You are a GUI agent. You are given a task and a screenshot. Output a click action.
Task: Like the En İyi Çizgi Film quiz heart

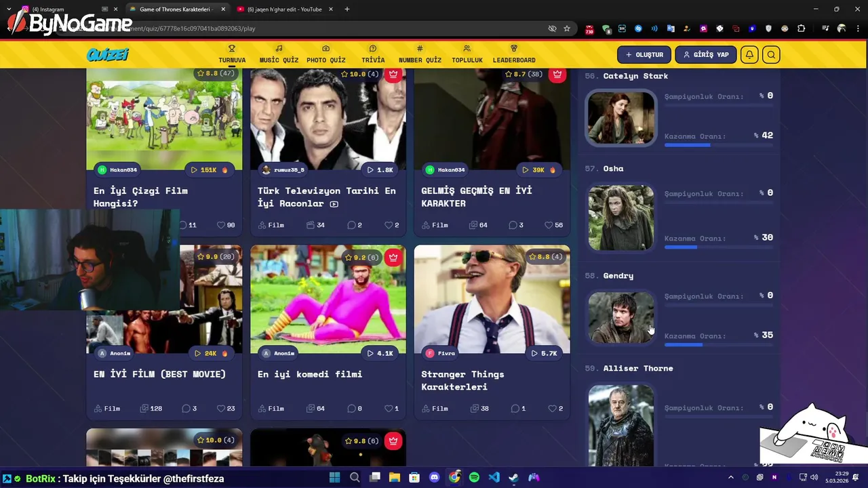click(221, 225)
